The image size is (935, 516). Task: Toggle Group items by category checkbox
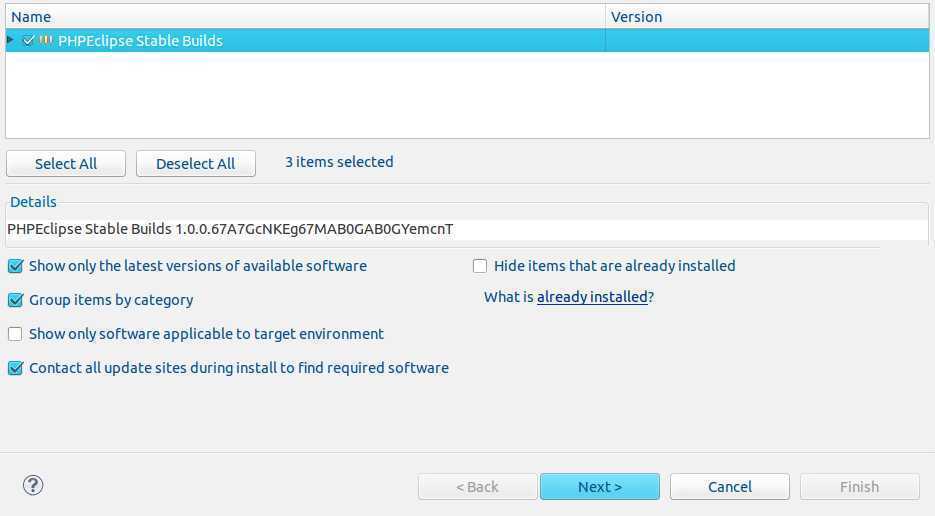[x=16, y=300]
